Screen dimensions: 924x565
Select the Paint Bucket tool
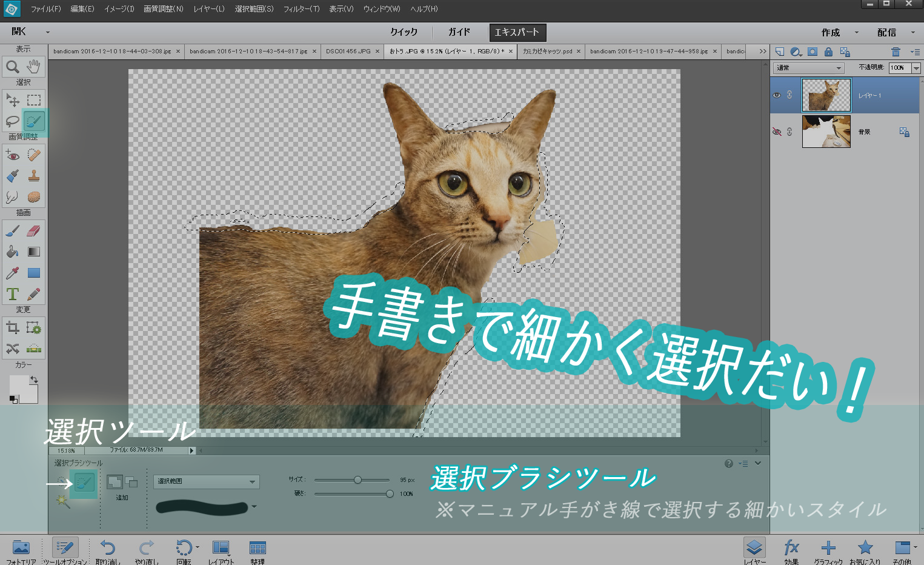coord(13,252)
